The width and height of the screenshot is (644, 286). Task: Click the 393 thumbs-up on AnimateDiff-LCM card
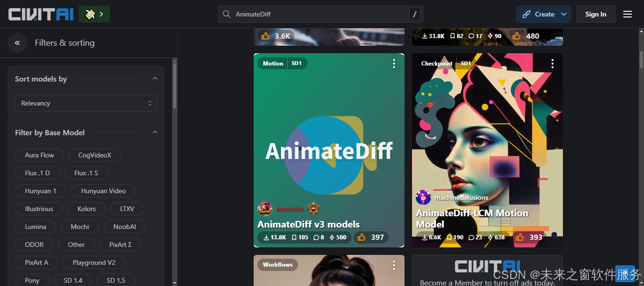point(529,237)
